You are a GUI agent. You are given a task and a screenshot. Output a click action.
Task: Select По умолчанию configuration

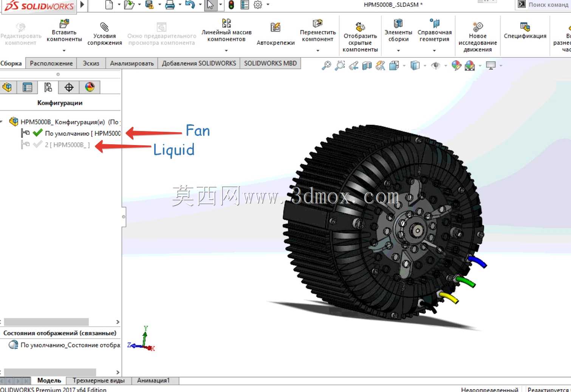[x=71, y=133]
